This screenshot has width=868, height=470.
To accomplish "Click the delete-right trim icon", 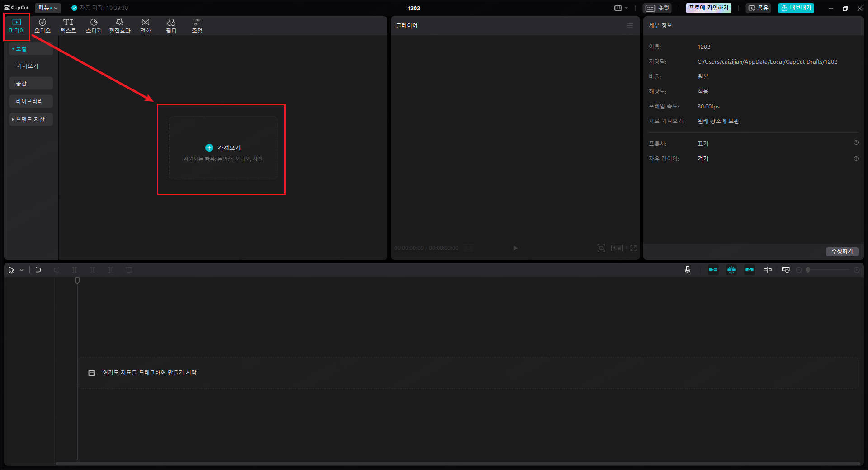I will click(111, 270).
